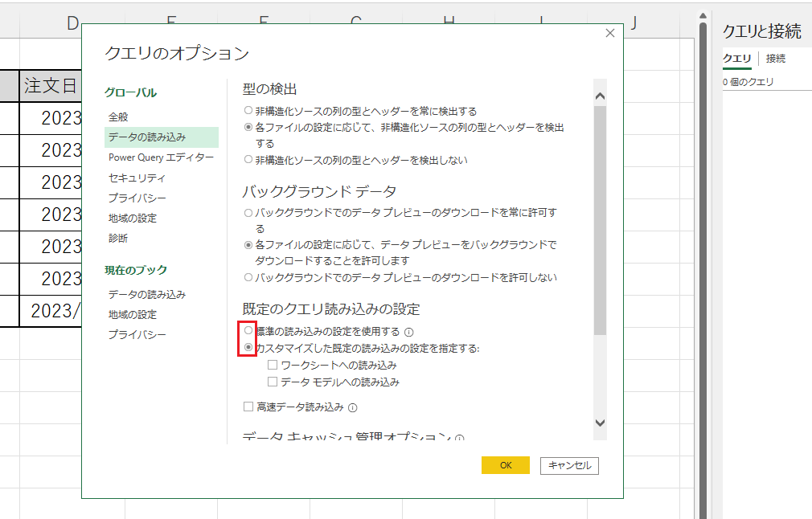
Task: Enable ワークシートへの読み込み checkbox
Action: [273, 365]
